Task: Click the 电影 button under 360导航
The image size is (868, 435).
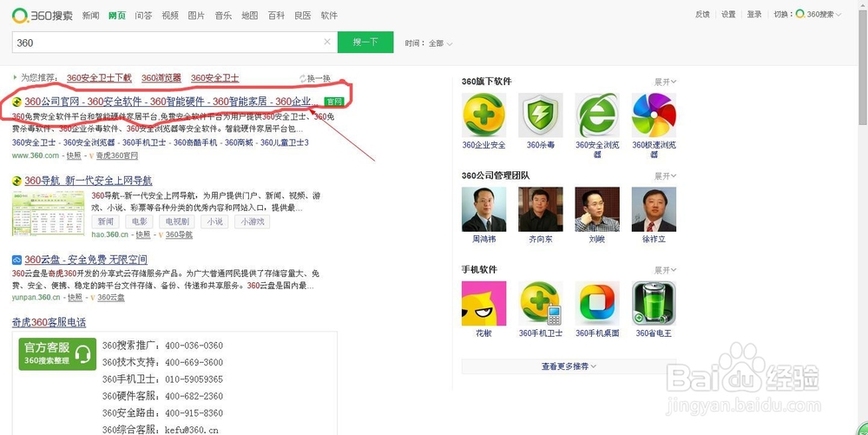Action: 140,221
